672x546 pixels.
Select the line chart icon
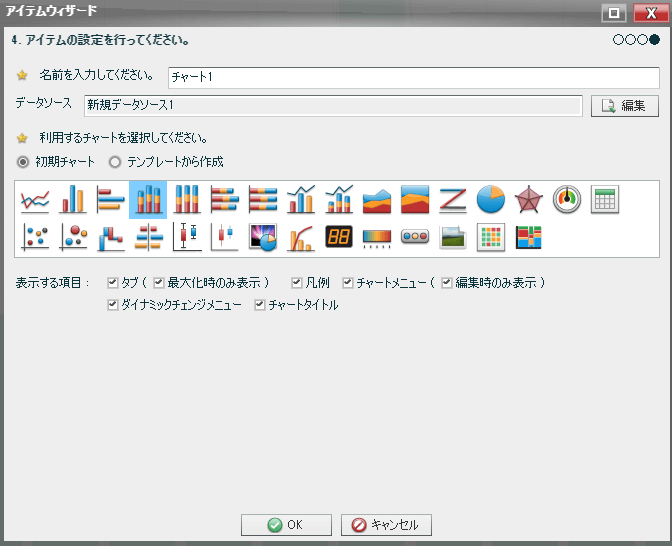point(35,200)
